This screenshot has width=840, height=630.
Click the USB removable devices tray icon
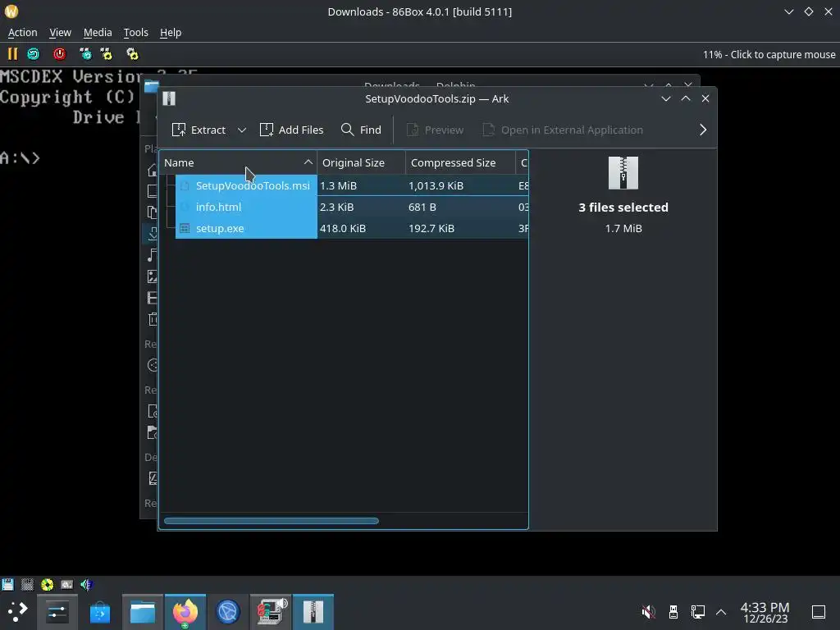pos(673,612)
